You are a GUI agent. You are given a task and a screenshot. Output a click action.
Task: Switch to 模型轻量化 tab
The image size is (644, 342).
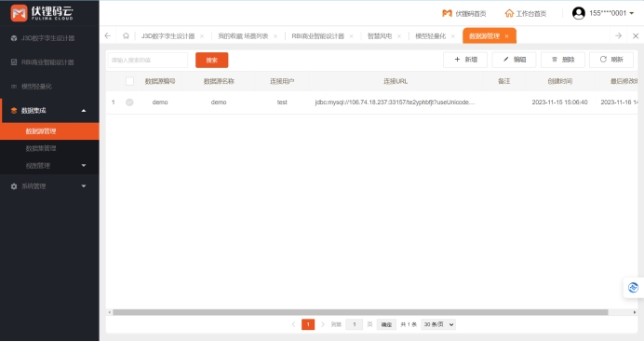431,36
